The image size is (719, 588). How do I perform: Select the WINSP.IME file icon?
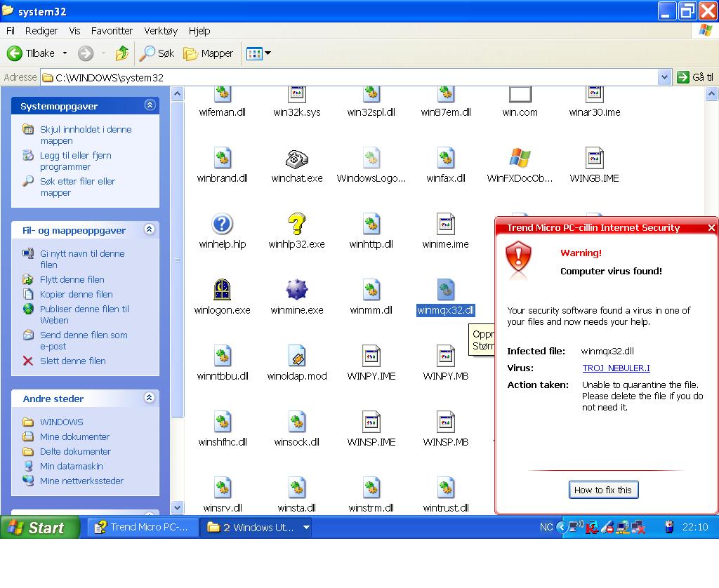(371, 422)
